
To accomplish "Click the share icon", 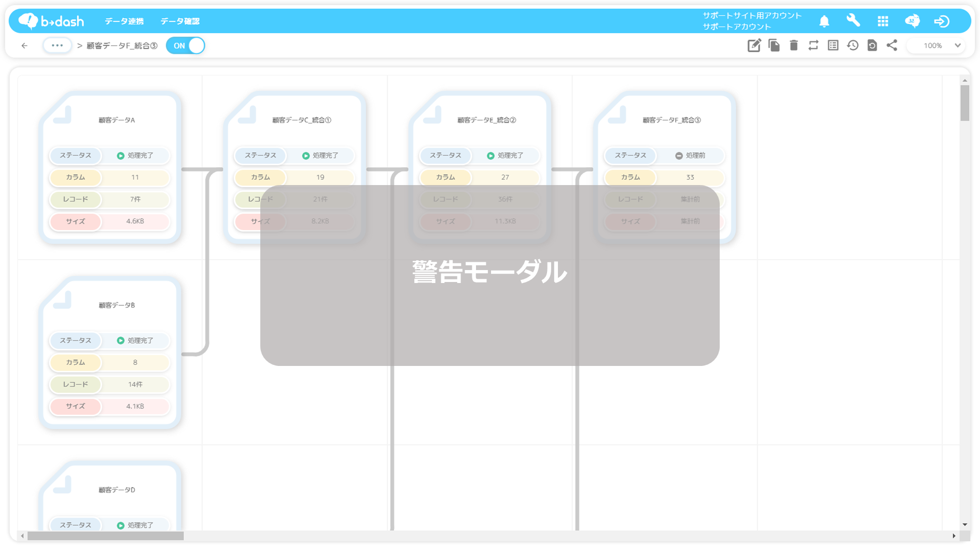I will [892, 46].
